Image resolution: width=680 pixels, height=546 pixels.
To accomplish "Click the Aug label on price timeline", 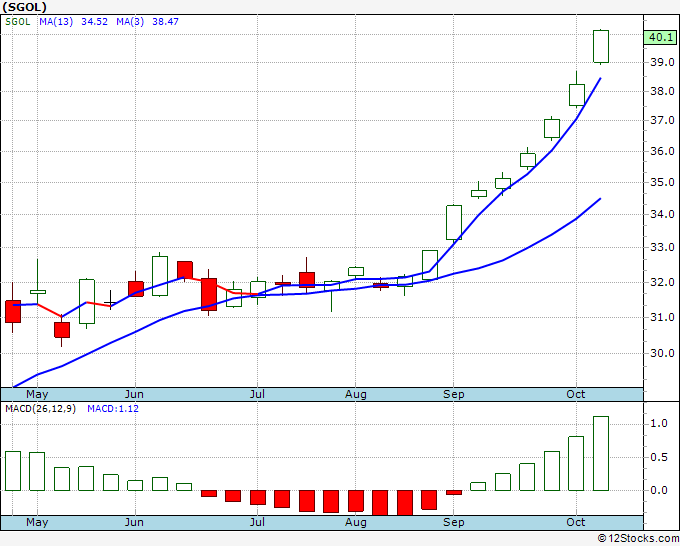I will [x=356, y=394].
